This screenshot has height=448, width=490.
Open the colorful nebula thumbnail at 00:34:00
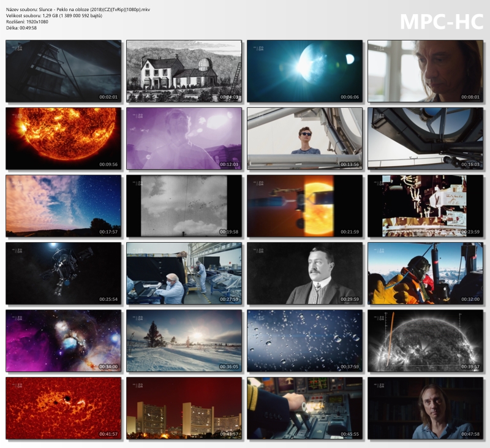pos(64,341)
